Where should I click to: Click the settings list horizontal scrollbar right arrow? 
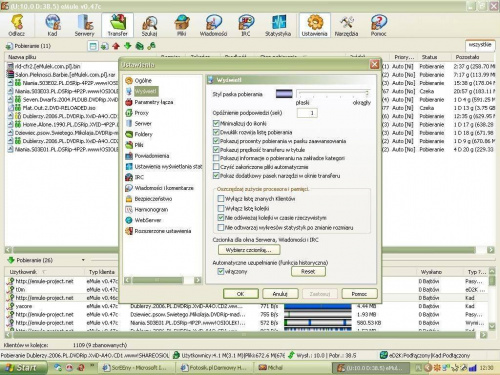point(198,280)
